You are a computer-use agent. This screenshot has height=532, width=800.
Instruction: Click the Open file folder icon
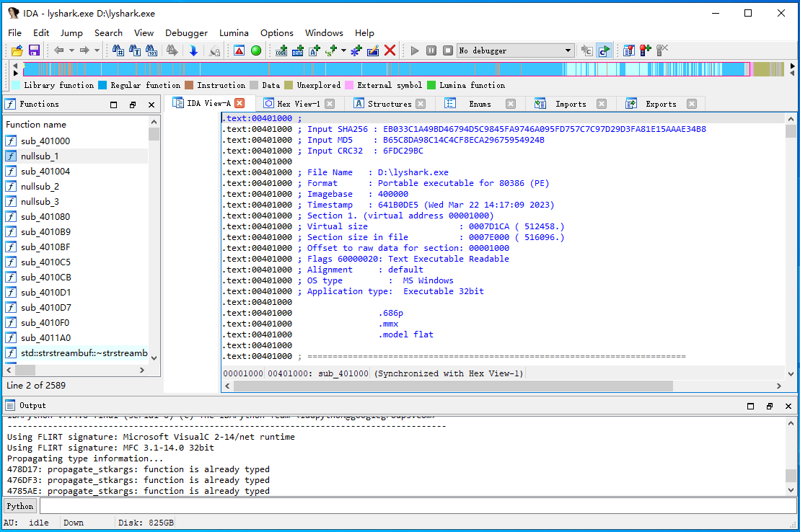[17, 50]
